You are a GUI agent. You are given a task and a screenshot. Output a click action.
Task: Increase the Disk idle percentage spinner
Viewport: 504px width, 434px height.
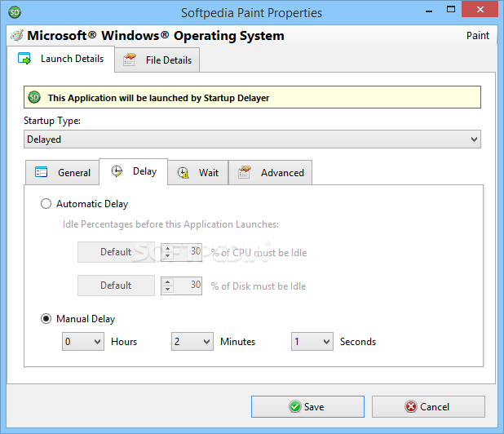click(167, 282)
